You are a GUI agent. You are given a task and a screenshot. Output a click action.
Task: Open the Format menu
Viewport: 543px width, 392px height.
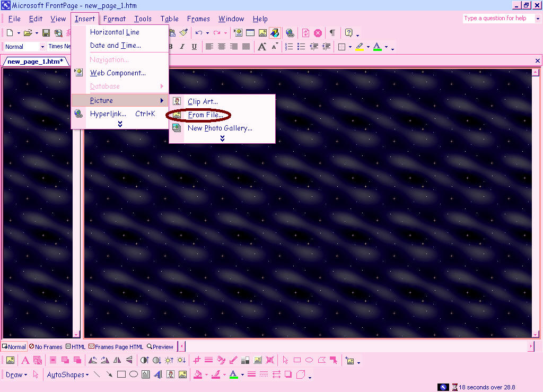click(115, 19)
